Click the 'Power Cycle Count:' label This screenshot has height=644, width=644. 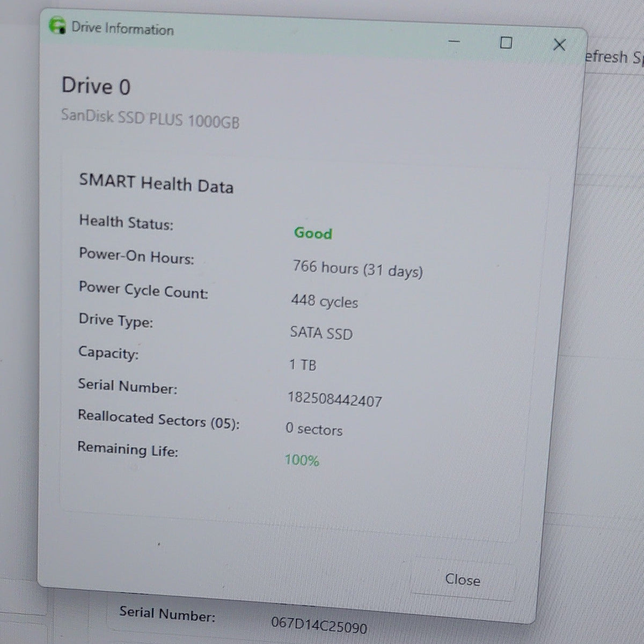[x=143, y=290]
